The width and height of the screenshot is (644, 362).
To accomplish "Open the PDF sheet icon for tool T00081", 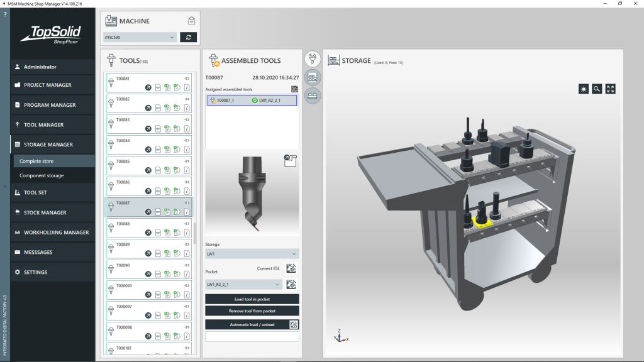I will pyautogui.click(x=157, y=87).
